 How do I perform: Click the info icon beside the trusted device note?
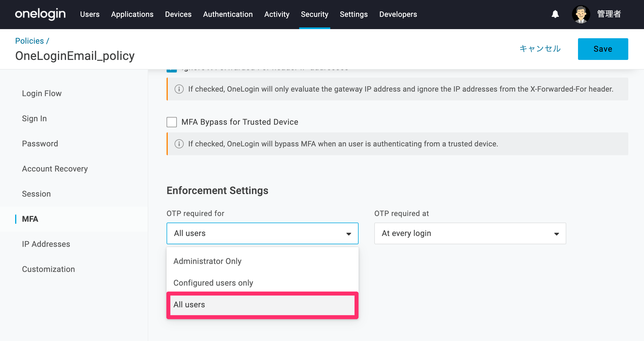(179, 144)
